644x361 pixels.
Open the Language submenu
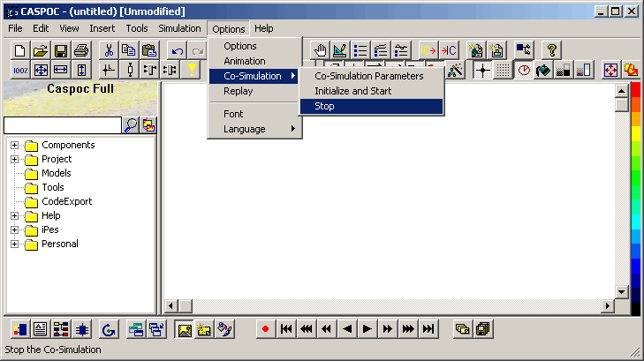tap(254, 129)
